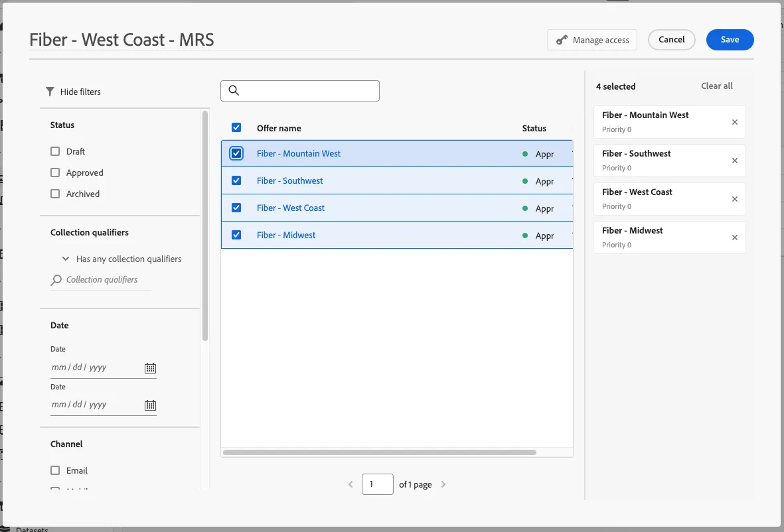Click the collection qualifiers search icon
Image resolution: width=784 pixels, height=532 pixels.
tap(56, 280)
